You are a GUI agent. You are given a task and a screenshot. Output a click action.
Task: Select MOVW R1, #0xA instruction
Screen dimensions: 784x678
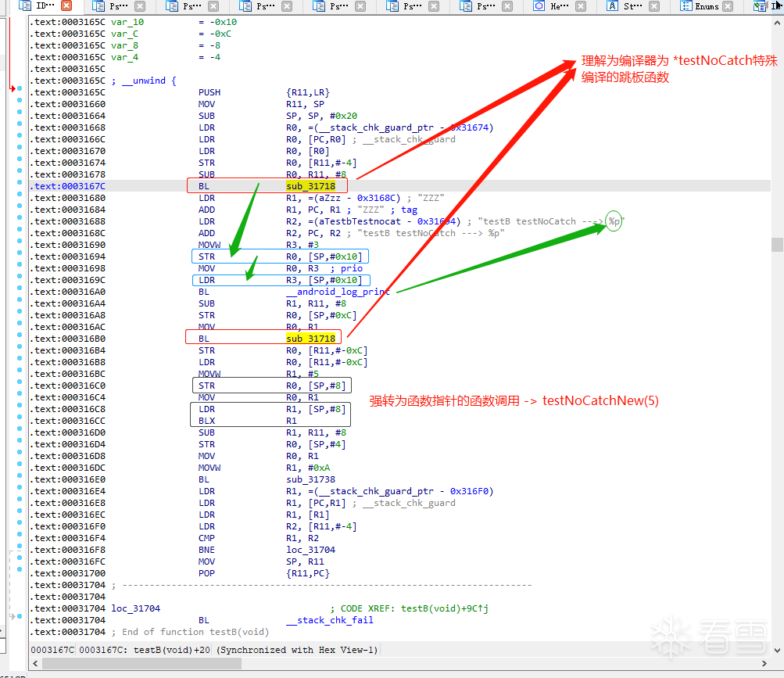[x=264, y=468]
